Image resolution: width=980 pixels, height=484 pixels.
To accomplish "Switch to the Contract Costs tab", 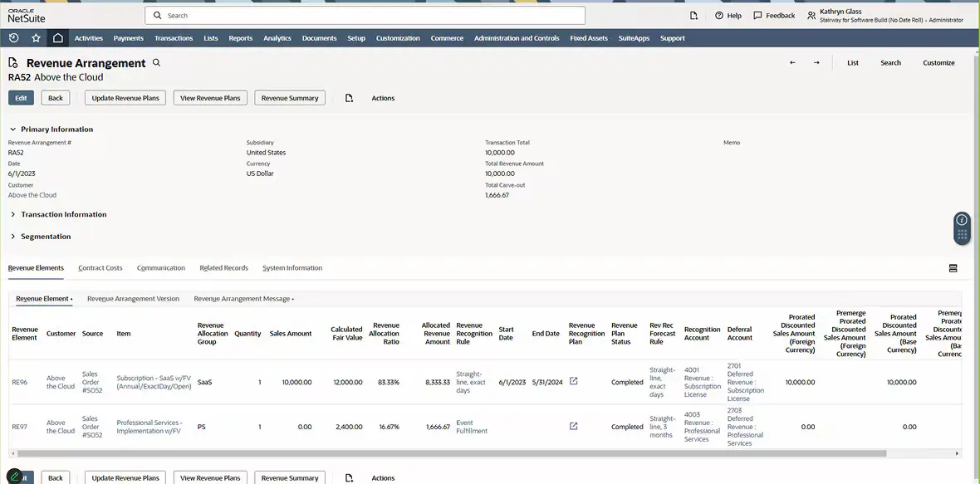I will [100, 267].
